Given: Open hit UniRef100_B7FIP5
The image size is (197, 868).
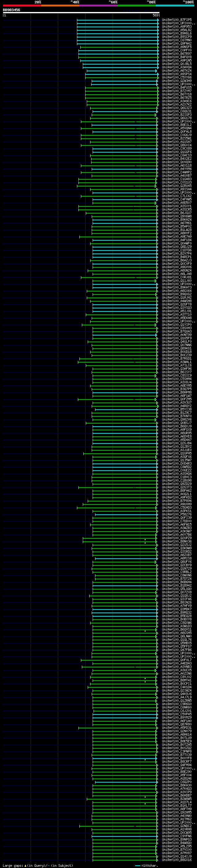Looking at the screenshot, I should pyautogui.click(x=177, y=20).
